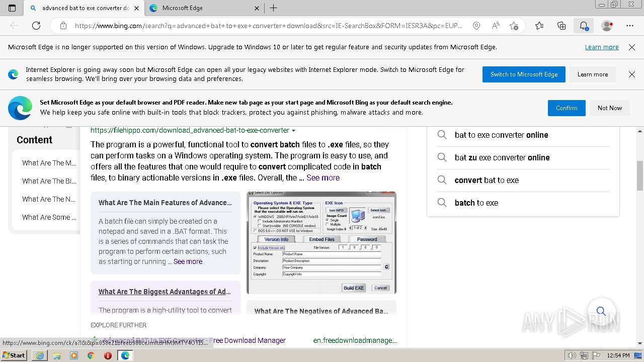Screen dimensions: 644x362
Task: Dismiss the Internet Explorer banner
Action: (x=632, y=74)
